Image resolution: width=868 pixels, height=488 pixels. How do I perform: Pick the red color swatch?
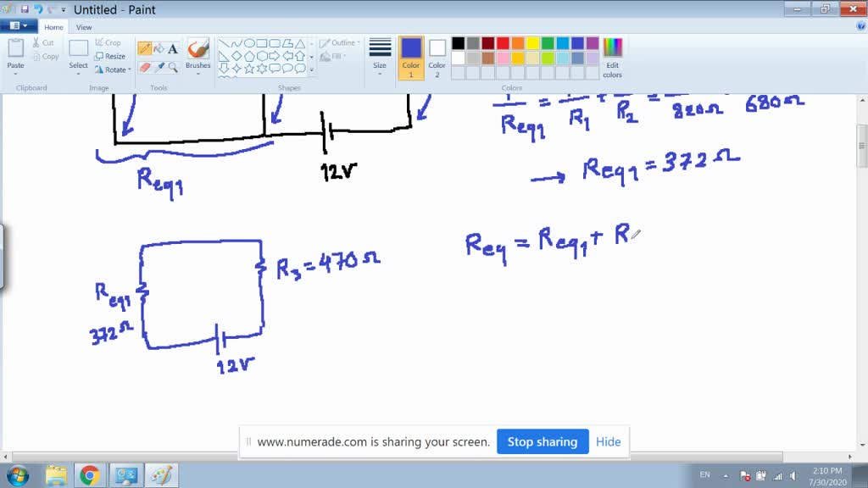tap(503, 41)
